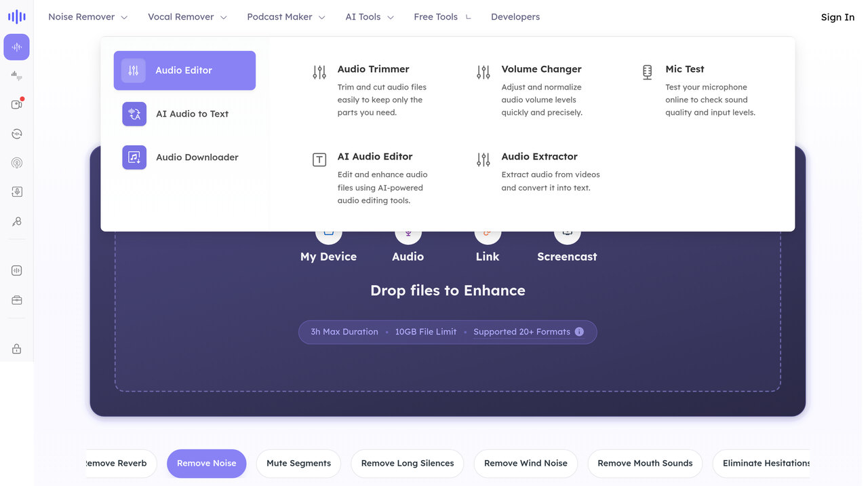Click the app logo waveform icon

(17, 17)
